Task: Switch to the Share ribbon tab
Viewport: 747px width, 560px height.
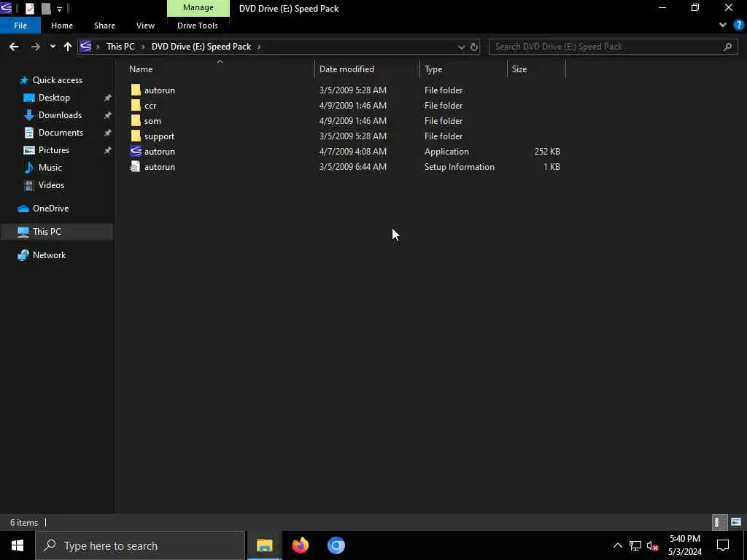Action: coord(104,26)
